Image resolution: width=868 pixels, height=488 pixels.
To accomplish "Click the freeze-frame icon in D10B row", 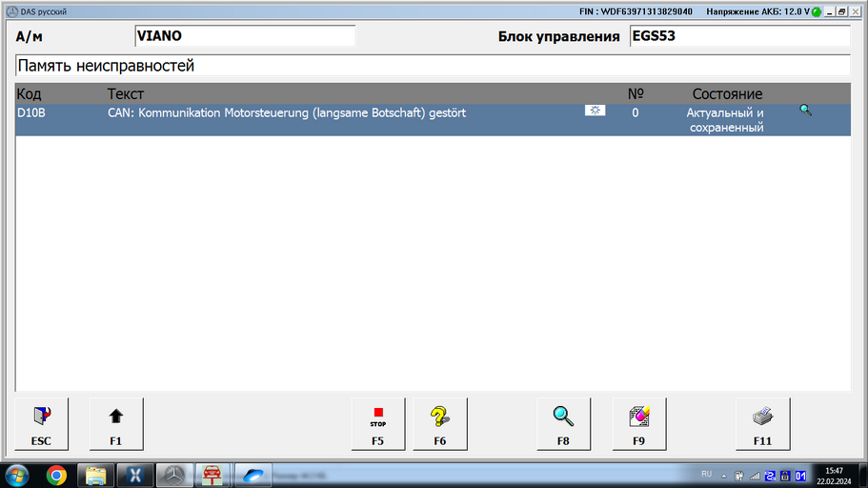I will (595, 111).
